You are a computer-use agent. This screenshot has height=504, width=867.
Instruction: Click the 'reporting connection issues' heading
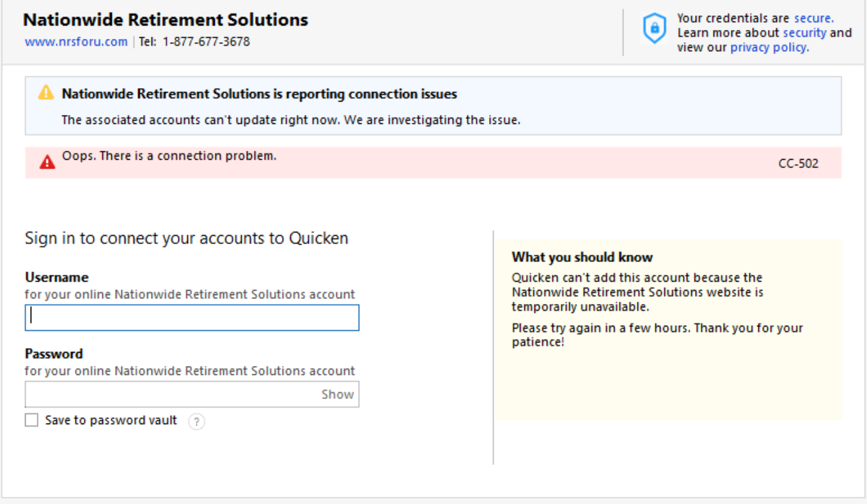tap(259, 94)
